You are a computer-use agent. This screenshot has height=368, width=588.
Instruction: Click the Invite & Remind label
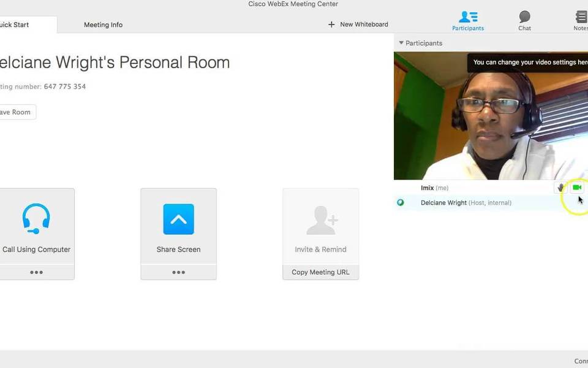coord(320,250)
